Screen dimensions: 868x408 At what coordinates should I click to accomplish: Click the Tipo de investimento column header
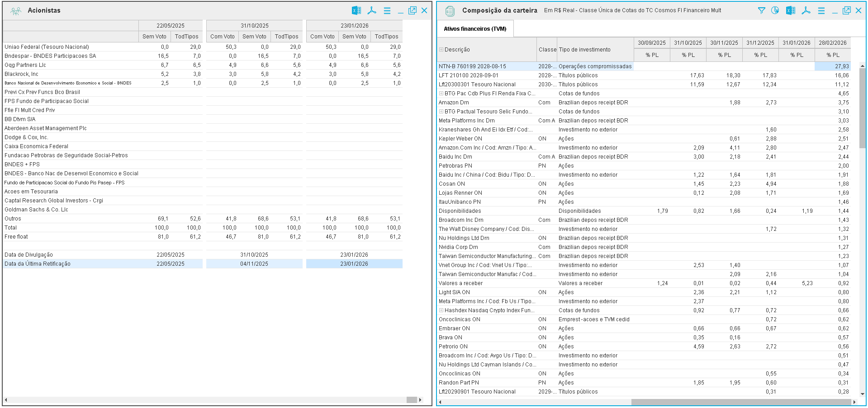click(595, 50)
